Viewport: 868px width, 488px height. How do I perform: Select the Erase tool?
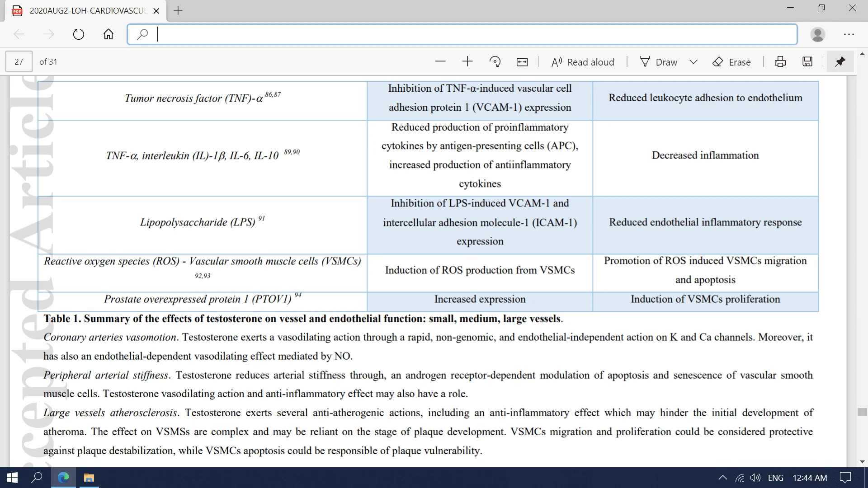click(x=731, y=62)
